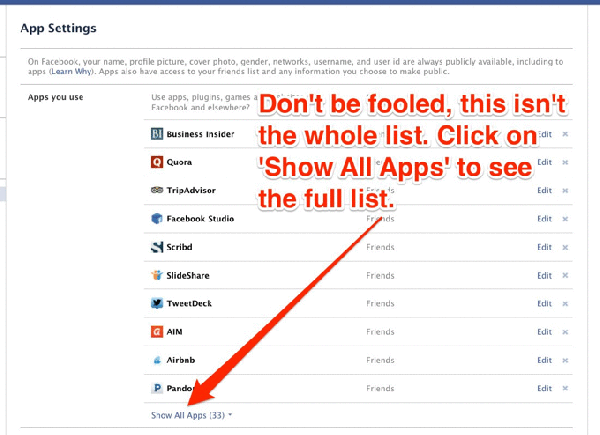
Task: Click the SlideShare app icon
Action: pyautogui.click(x=157, y=275)
